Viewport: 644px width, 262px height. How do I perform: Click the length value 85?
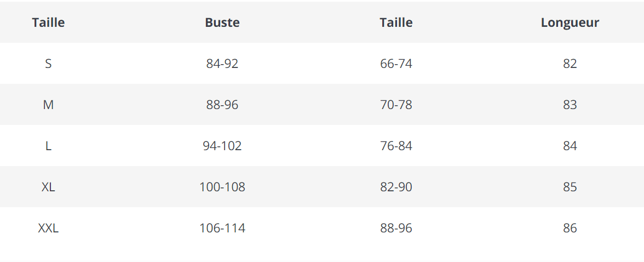tap(570, 187)
